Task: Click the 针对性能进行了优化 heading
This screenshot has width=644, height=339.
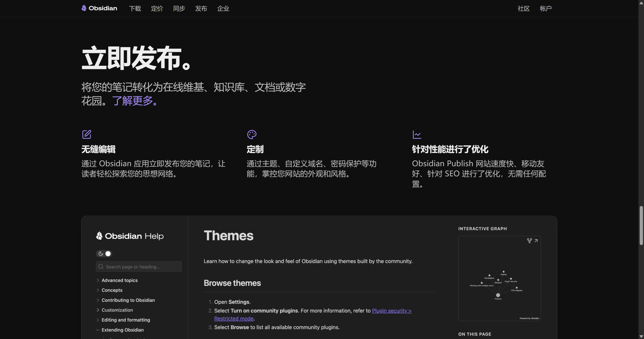Action: [450, 149]
